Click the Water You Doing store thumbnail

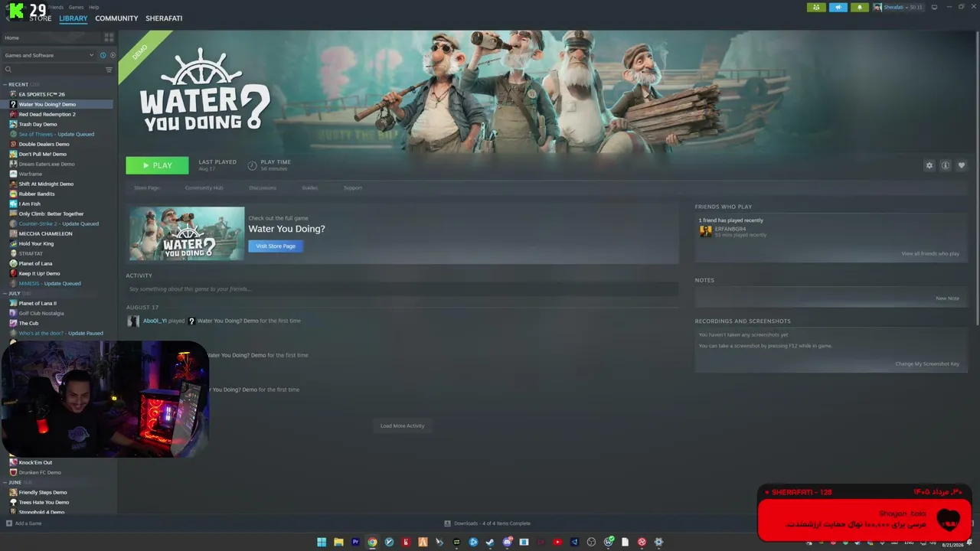click(187, 233)
